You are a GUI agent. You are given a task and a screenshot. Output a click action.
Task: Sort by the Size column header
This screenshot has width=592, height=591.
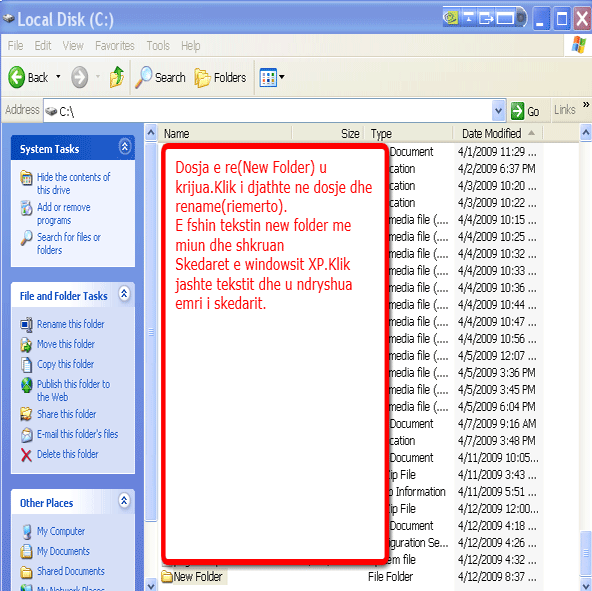pyautogui.click(x=327, y=133)
